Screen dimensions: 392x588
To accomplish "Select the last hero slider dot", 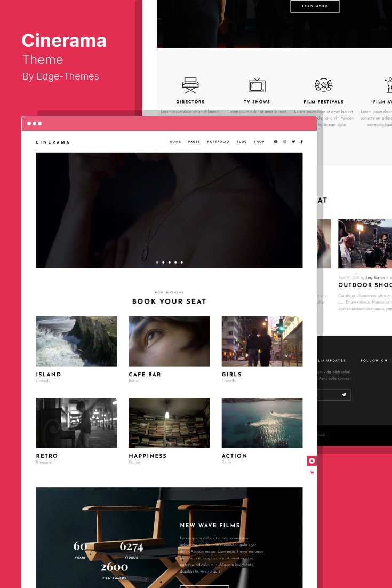I will tap(182, 263).
